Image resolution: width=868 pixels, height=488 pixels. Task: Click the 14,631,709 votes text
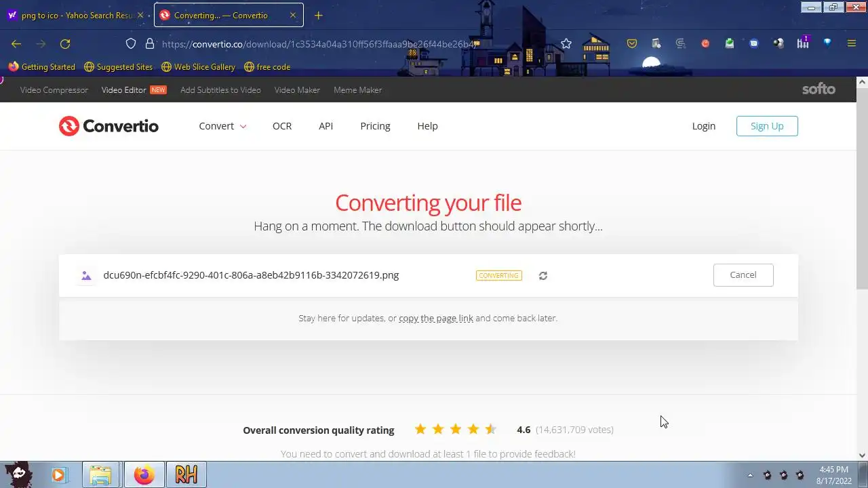[574, 430]
